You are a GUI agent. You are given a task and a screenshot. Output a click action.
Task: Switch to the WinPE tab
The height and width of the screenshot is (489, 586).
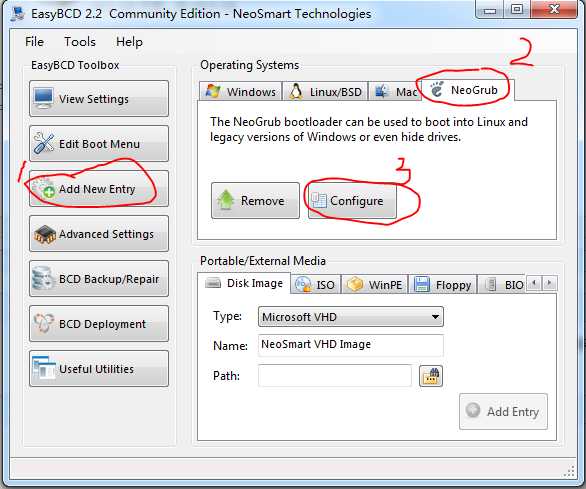375,285
